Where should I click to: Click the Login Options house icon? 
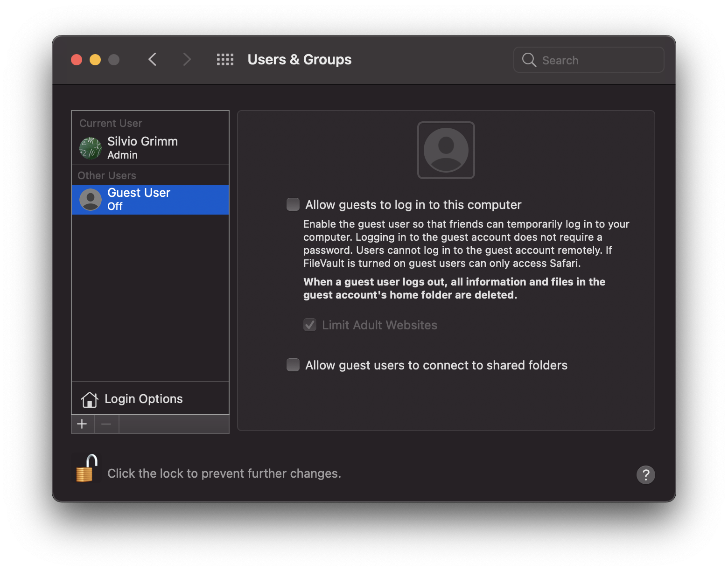[x=89, y=399]
